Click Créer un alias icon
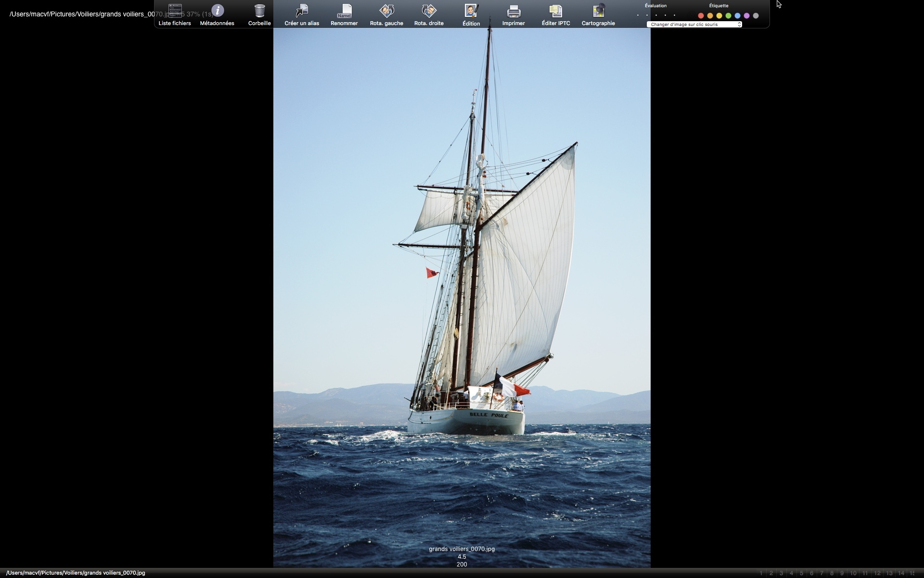This screenshot has height=578, width=924. tap(302, 14)
